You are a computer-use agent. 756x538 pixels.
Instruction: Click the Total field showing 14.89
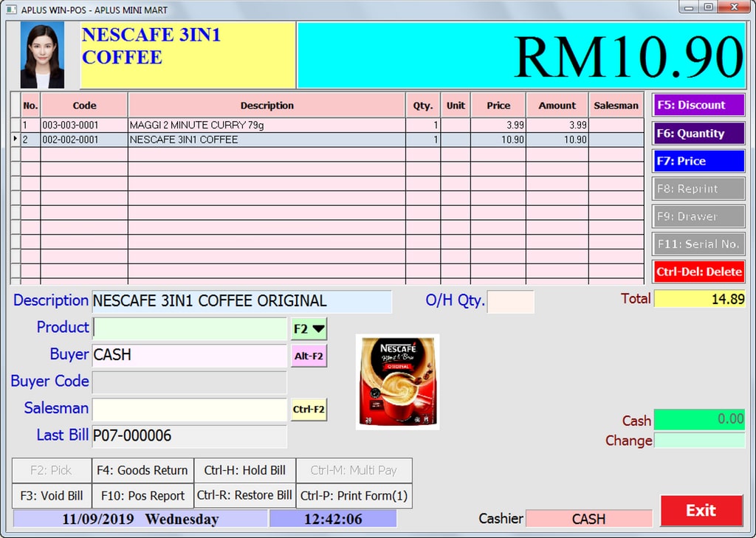699,300
